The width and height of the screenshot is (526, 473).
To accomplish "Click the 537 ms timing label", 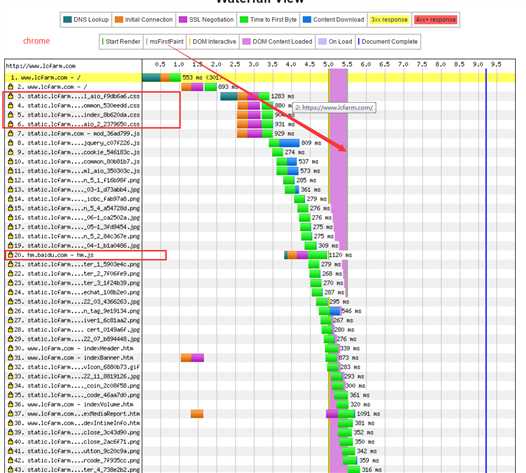I will (309, 162).
